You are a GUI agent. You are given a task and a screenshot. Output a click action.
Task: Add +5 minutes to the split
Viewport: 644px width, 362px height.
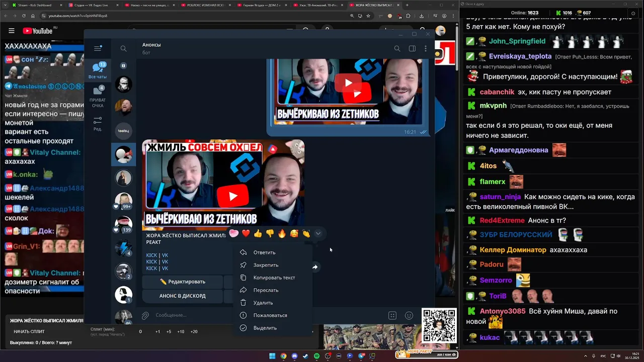tap(169, 331)
